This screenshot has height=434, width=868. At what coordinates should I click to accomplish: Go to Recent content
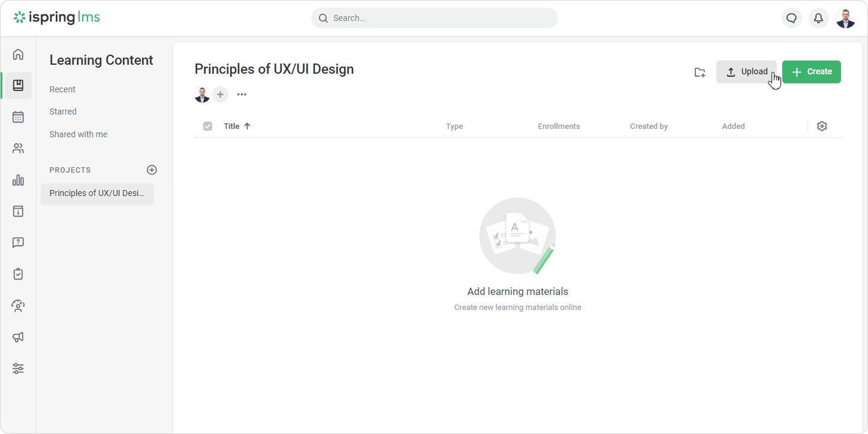click(62, 89)
